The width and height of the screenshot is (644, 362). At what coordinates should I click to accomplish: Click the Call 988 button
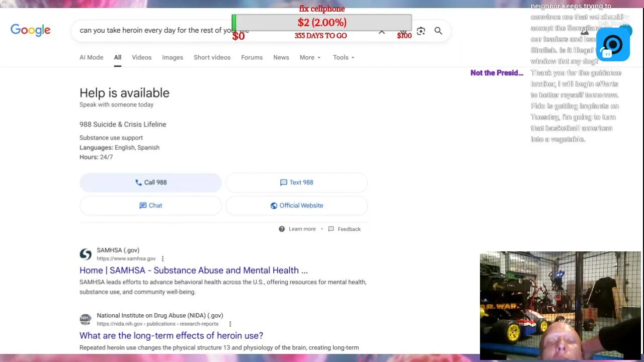click(150, 183)
